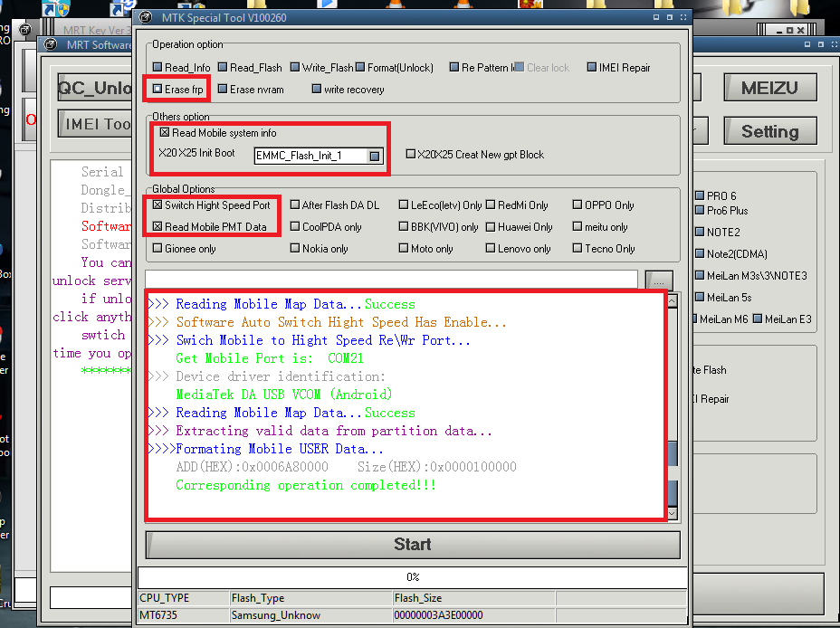The image size is (840, 628).
Task: Tick the Gionee only checkbox
Action: pyautogui.click(x=157, y=248)
